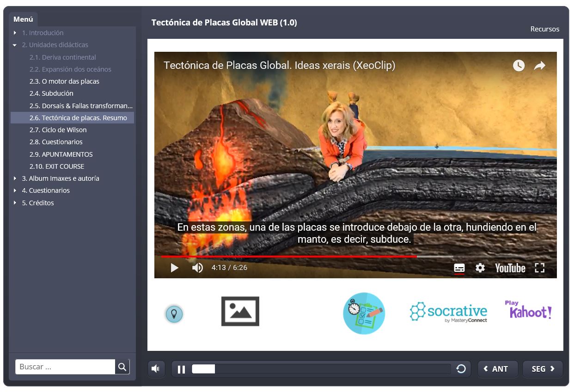Mute course audio in bottom bar
This screenshot has width=574, height=392.
coord(156,369)
